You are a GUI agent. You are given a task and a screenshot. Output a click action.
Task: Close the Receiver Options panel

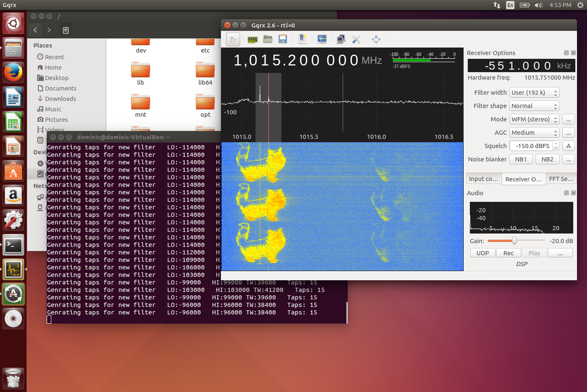coord(573,53)
